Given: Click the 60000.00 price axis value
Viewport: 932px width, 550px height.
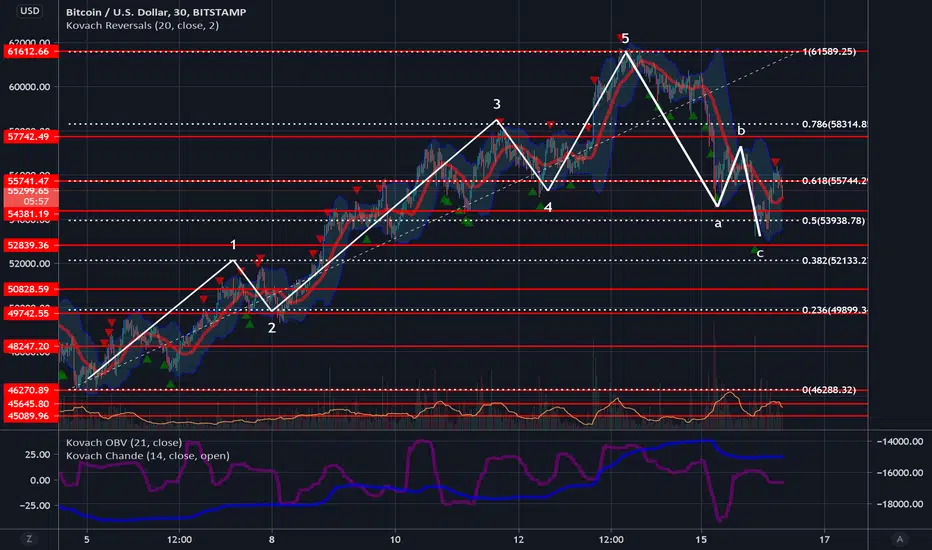Looking at the screenshot, I should point(29,87).
